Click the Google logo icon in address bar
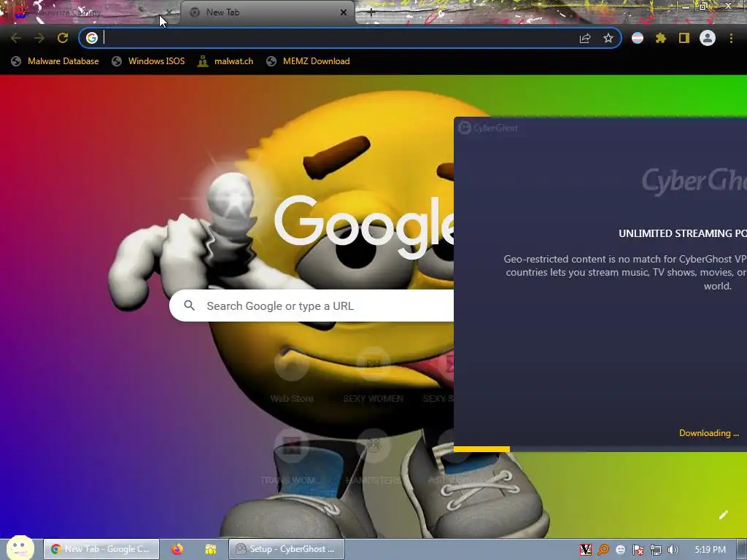Viewport: 747px width, 560px height. coord(92,38)
